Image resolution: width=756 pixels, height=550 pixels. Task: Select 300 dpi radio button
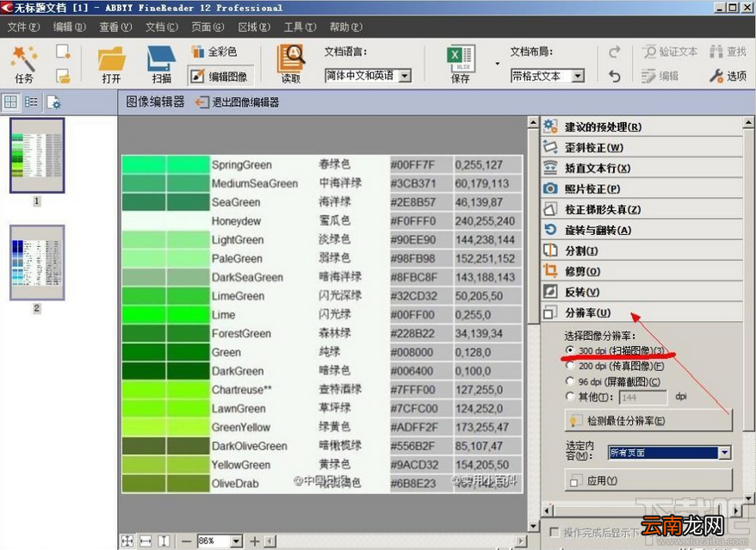point(570,350)
